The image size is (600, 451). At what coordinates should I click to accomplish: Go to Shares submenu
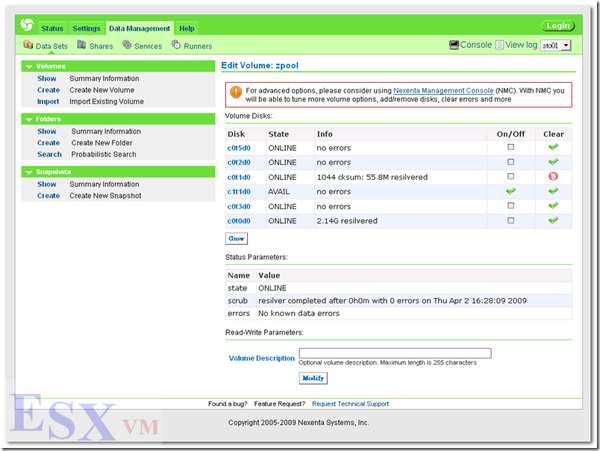pyautogui.click(x=101, y=46)
